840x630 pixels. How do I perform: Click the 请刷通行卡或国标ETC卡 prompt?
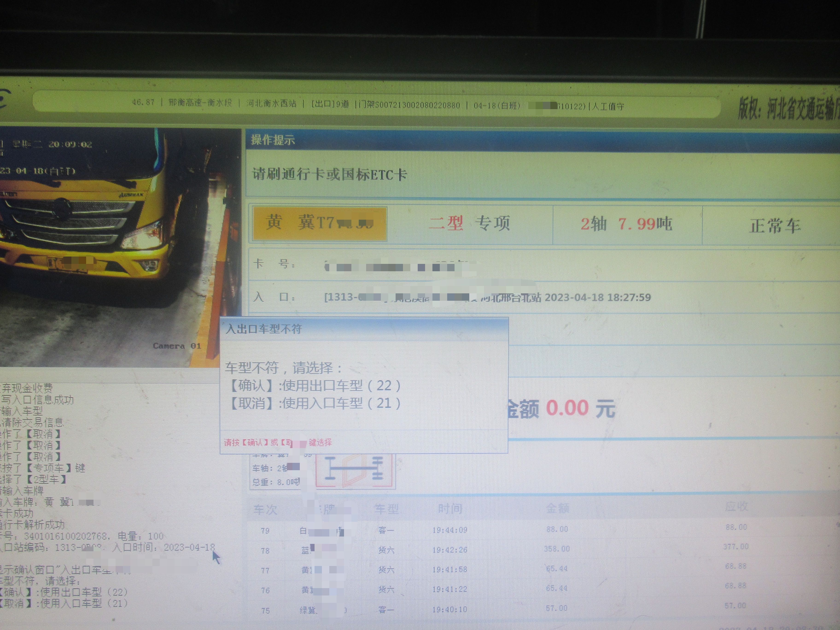point(330,175)
